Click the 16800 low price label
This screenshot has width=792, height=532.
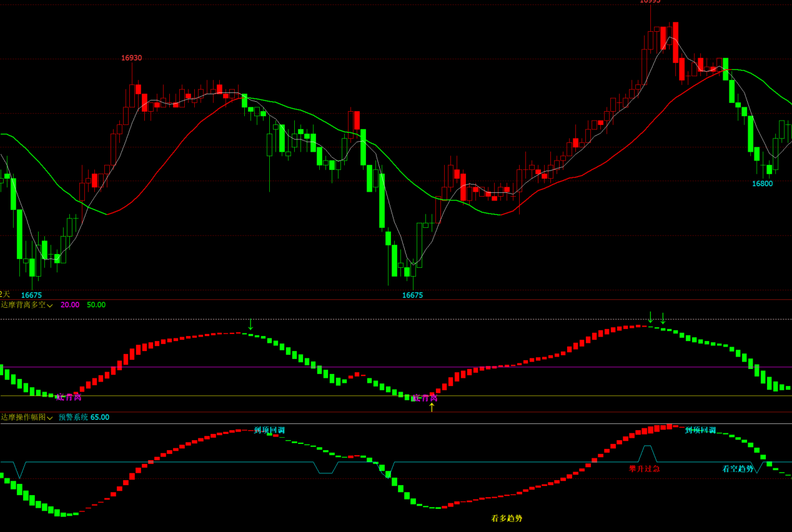click(762, 184)
